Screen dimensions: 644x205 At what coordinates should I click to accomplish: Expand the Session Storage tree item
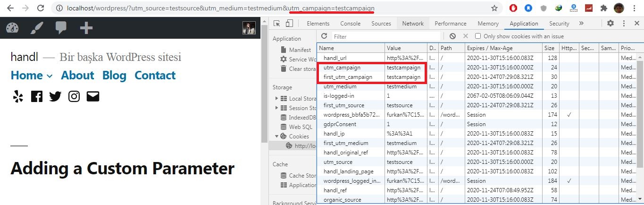pyautogui.click(x=277, y=108)
